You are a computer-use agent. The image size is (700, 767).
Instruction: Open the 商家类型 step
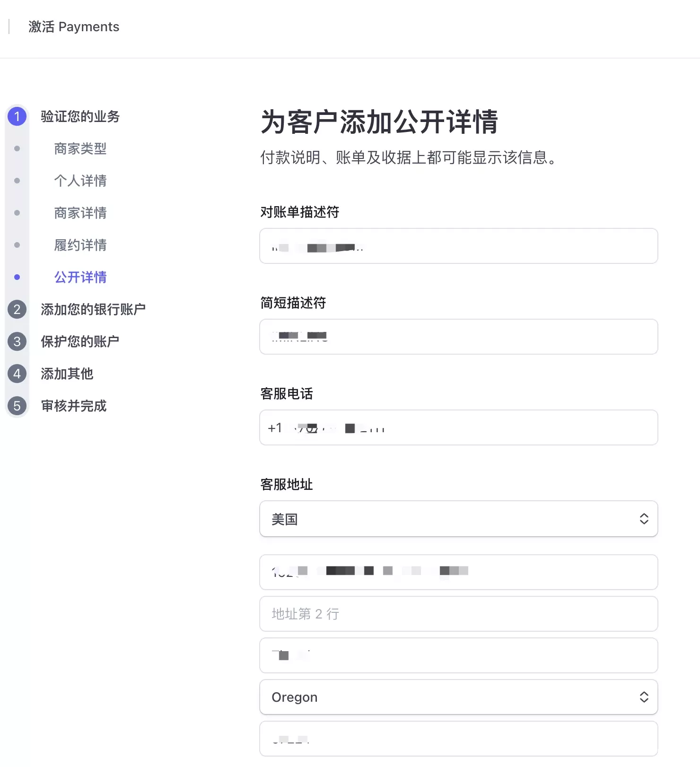80,148
